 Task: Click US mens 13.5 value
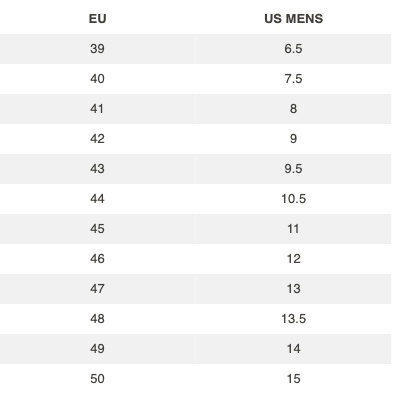(x=293, y=319)
